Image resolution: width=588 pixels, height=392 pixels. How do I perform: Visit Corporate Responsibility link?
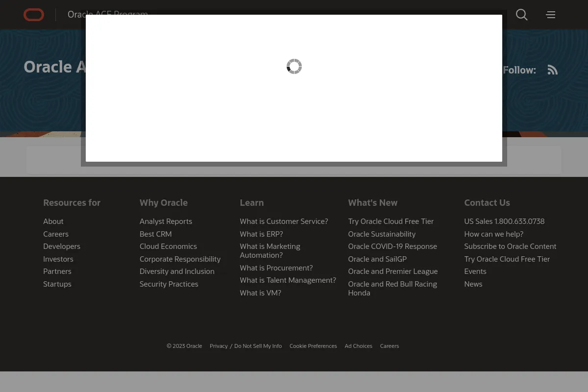point(180,259)
